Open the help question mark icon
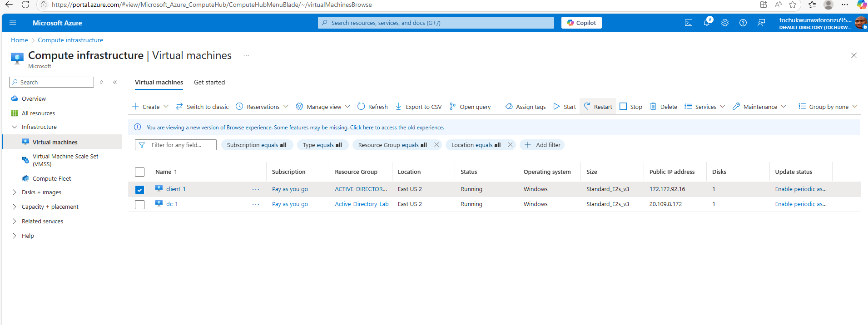The image size is (868, 325). pos(743,23)
